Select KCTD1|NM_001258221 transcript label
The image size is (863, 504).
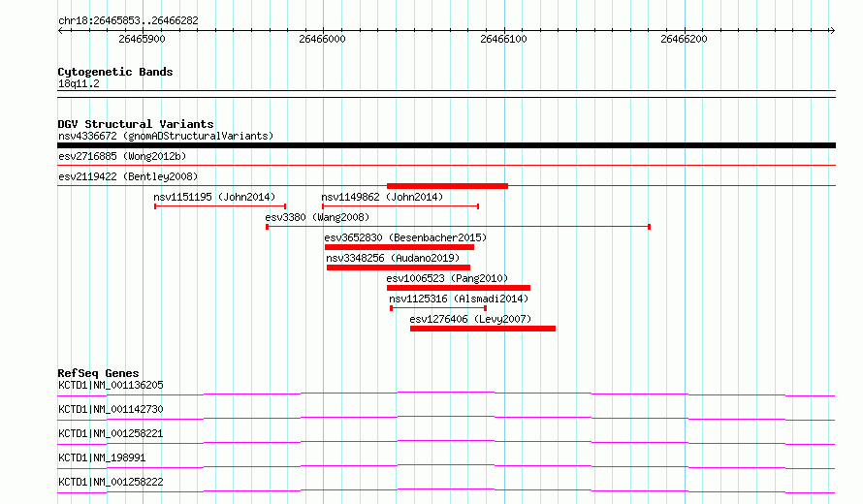pos(111,433)
